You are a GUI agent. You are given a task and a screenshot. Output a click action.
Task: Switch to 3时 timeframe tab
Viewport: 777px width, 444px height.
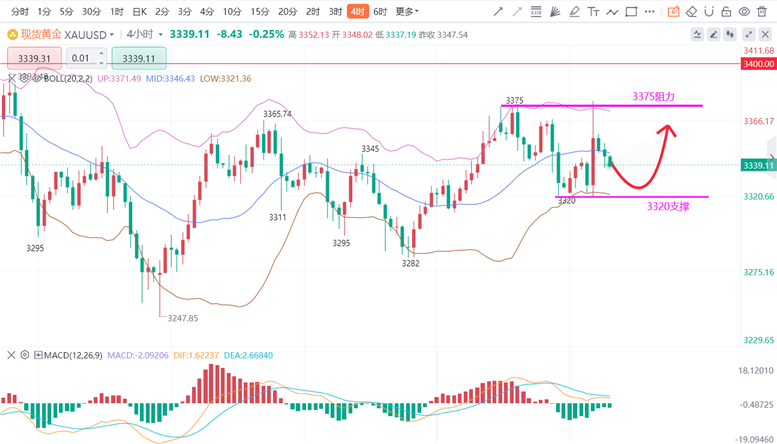[335, 11]
